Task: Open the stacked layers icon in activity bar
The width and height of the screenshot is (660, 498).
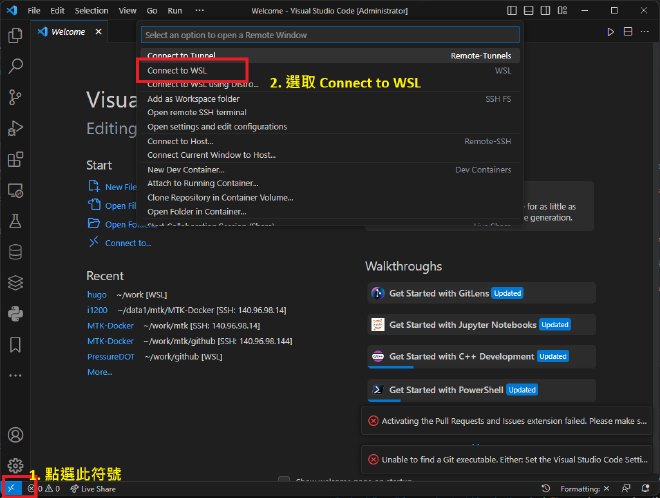Action: coord(15,283)
